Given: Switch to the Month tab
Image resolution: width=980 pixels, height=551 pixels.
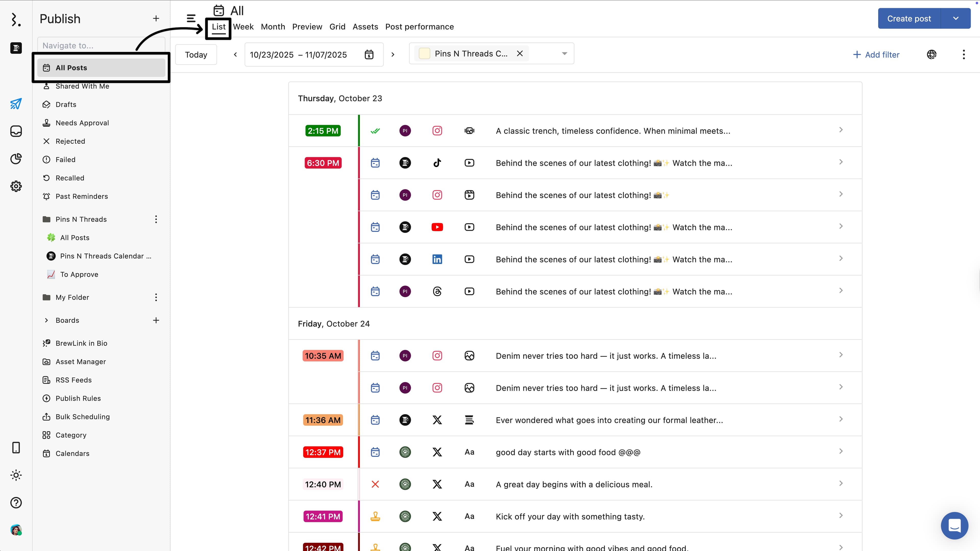Looking at the screenshot, I should click(x=273, y=27).
